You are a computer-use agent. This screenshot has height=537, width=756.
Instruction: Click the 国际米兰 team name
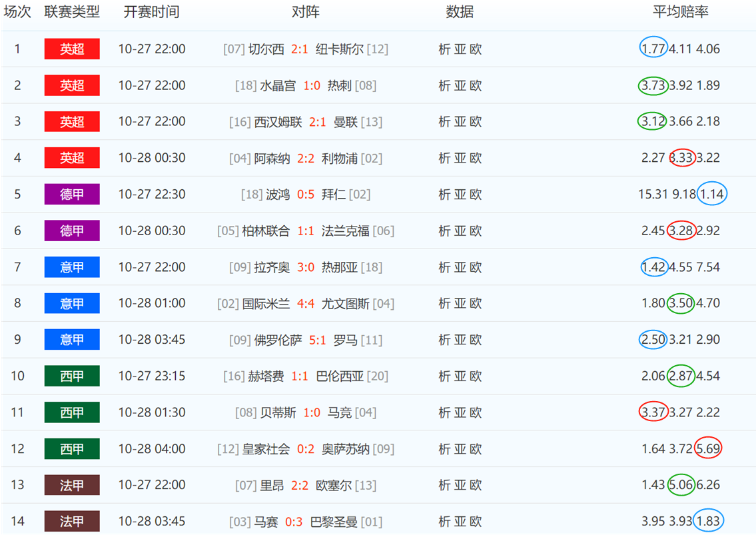point(266,304)
